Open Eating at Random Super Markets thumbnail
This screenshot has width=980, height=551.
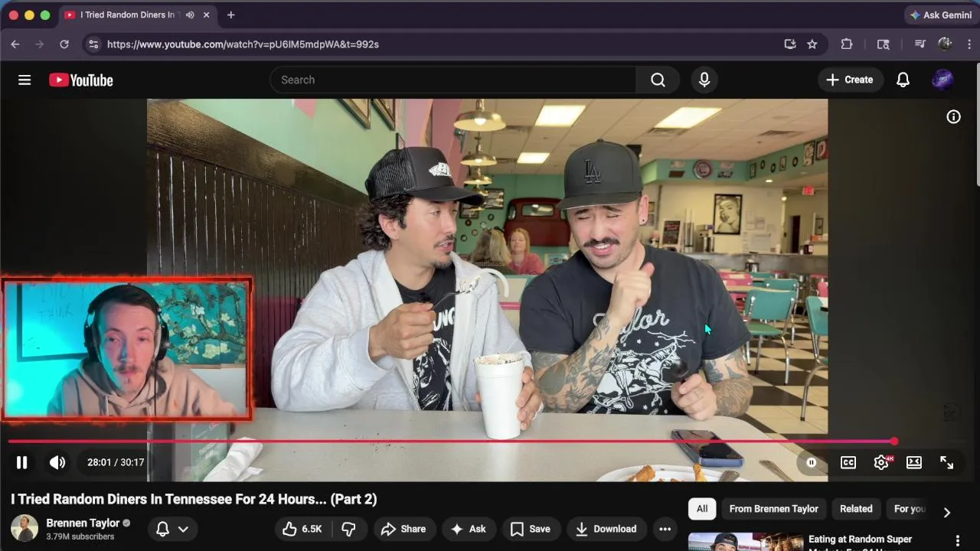click(x=743, y=542)
